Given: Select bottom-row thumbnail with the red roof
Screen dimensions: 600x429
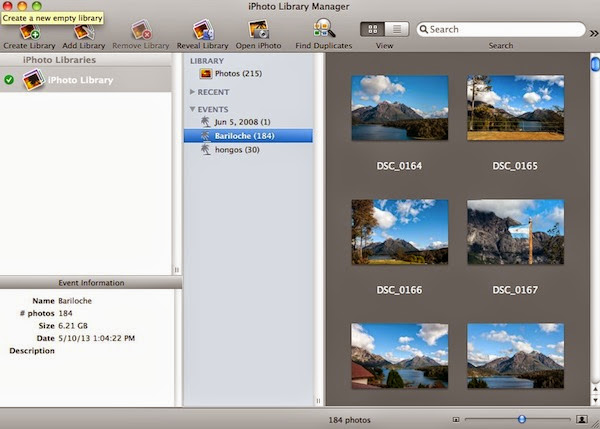Looking at the screenshot, I should 399,356.
